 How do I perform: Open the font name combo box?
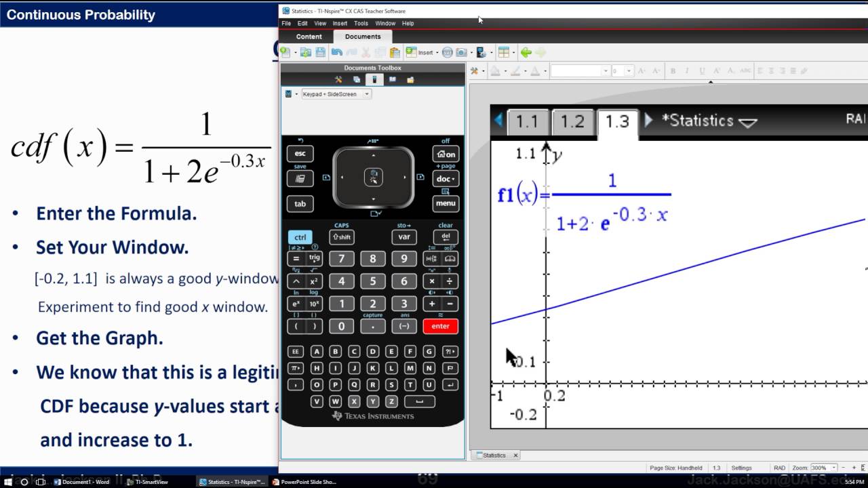[580, 70]
